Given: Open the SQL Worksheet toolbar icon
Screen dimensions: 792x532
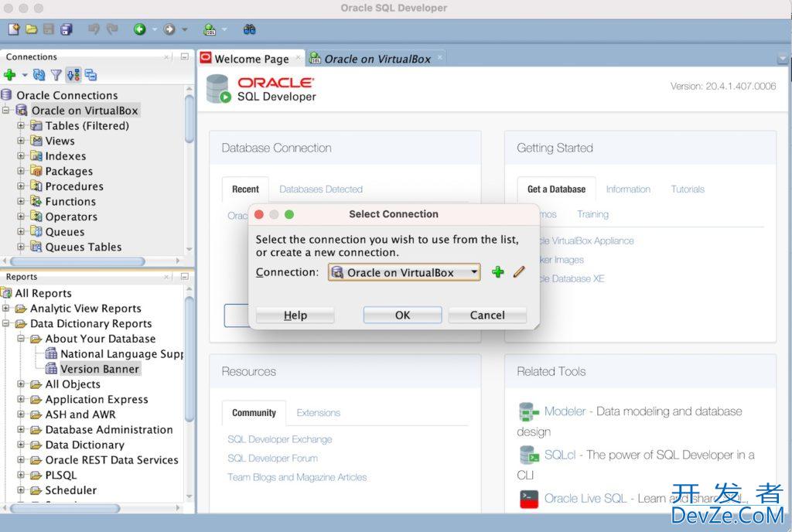Looking at the screenshot, I should [210, 30].
